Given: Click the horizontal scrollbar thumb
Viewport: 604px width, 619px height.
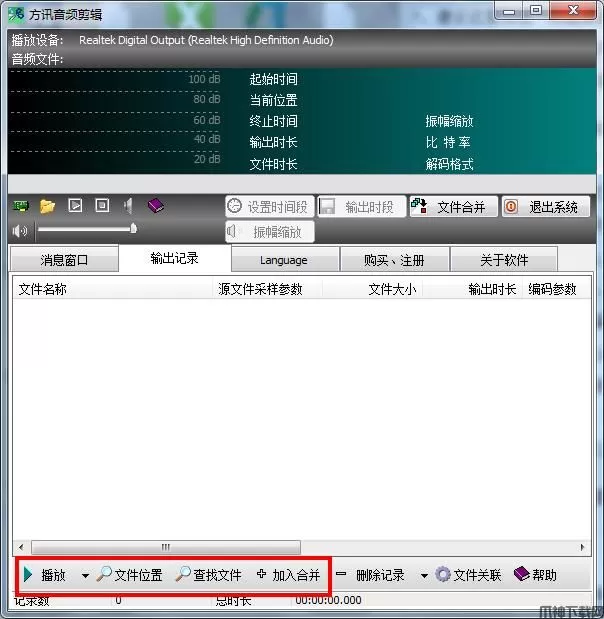Looking at the screenshot, I should pos(166,547).
